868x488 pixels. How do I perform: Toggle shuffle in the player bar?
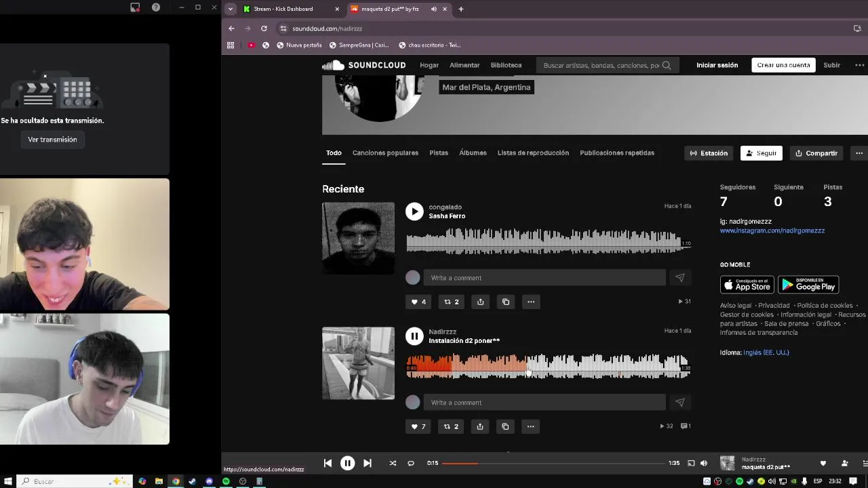point(393,464)
